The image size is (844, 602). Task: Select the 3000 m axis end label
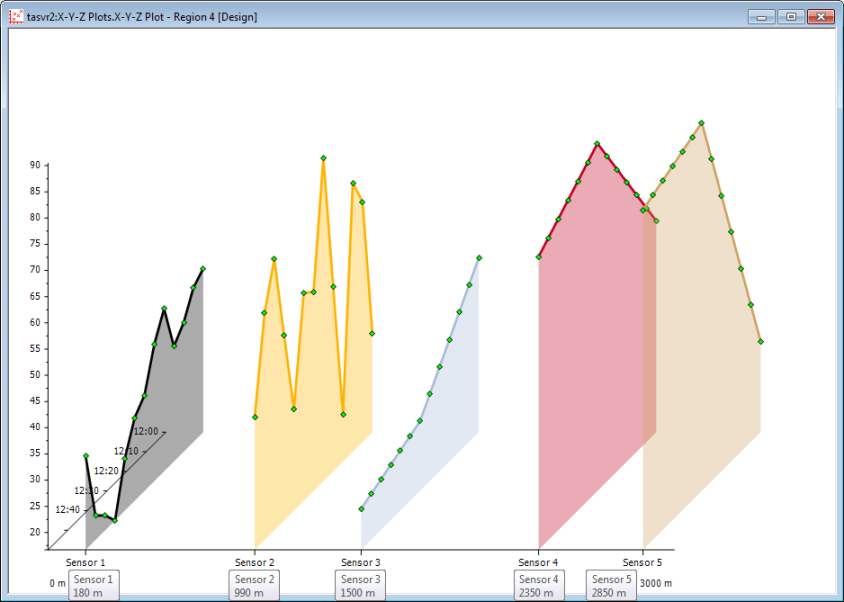[x=655, y=584]
